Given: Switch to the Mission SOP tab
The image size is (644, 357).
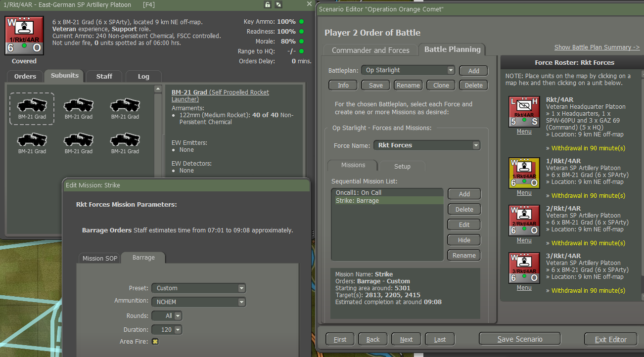Looking at the screenshot, I should coord(100,258).
